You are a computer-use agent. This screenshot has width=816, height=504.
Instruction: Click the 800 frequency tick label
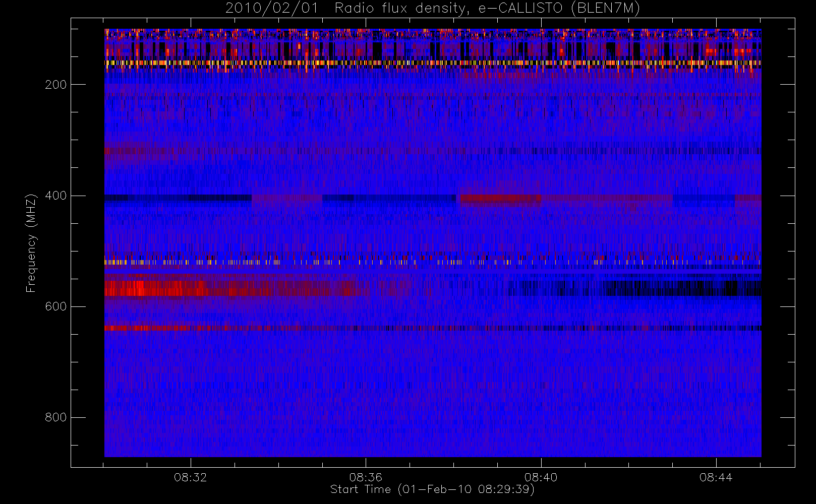tap(56, 417)
